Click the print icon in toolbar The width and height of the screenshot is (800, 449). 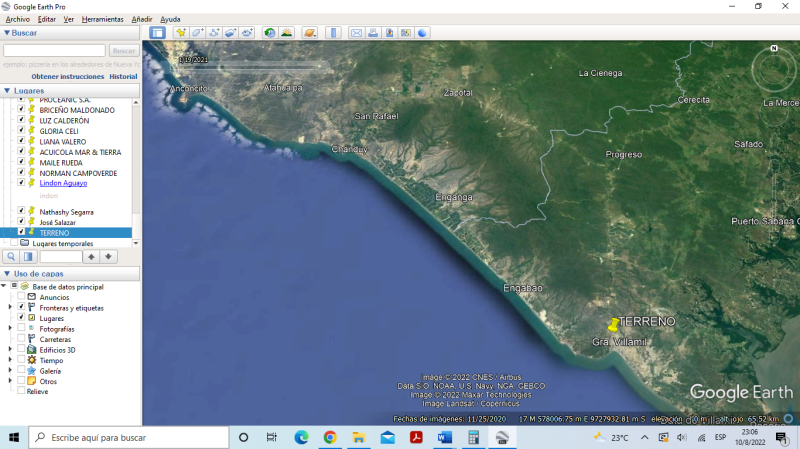(373, 33)
